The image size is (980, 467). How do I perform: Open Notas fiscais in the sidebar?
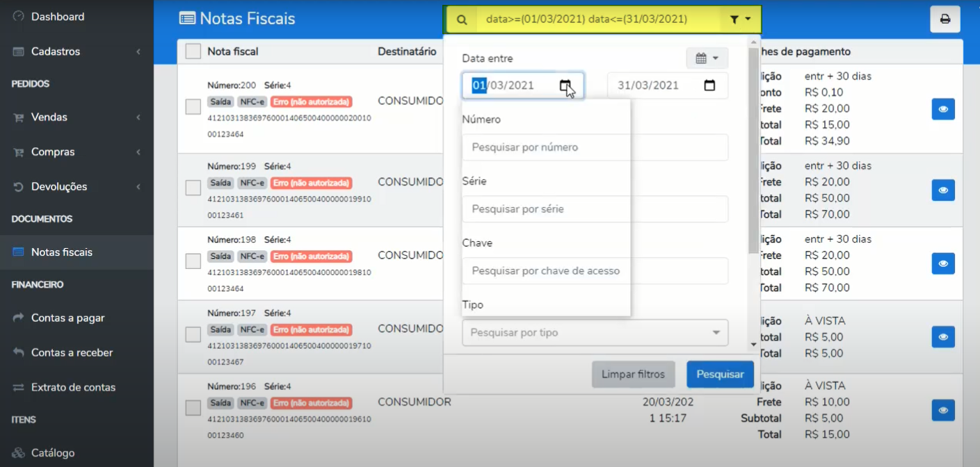pos(77,252)
